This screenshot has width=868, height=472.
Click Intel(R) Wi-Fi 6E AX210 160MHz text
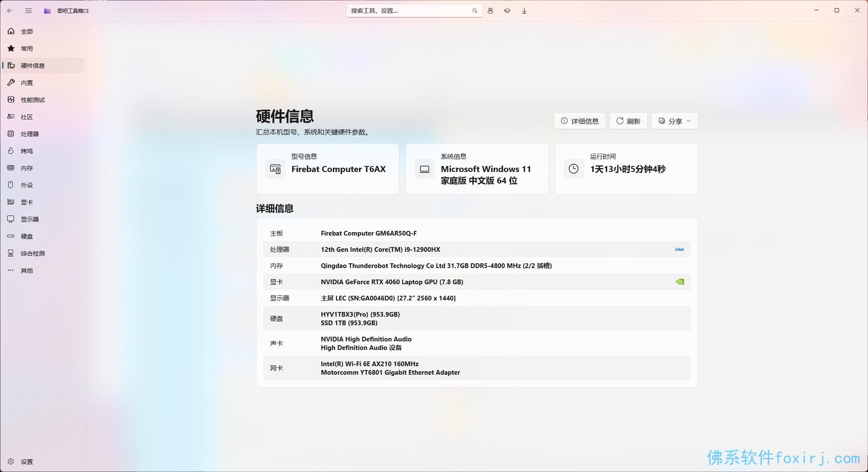(370, 364)
